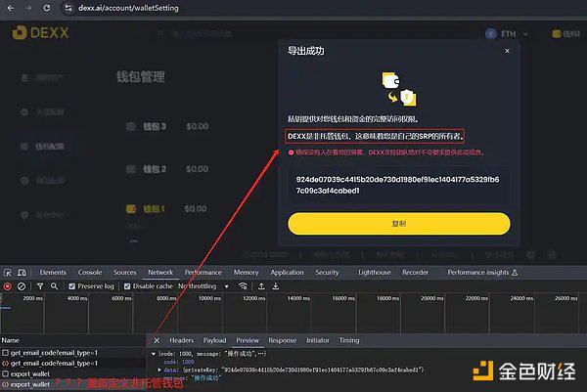Open the ETH network dropdown
587x392 pixels.
507,34
